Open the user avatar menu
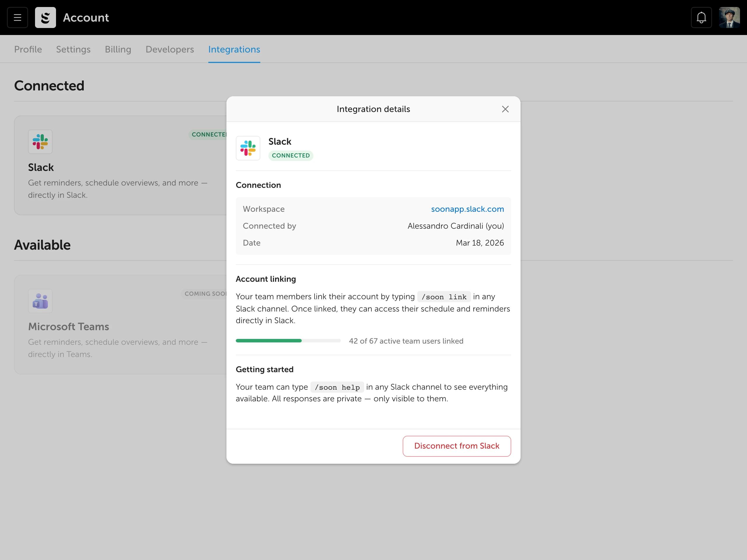The width and height of the screenshot is (747, 560). click(729, 17)
